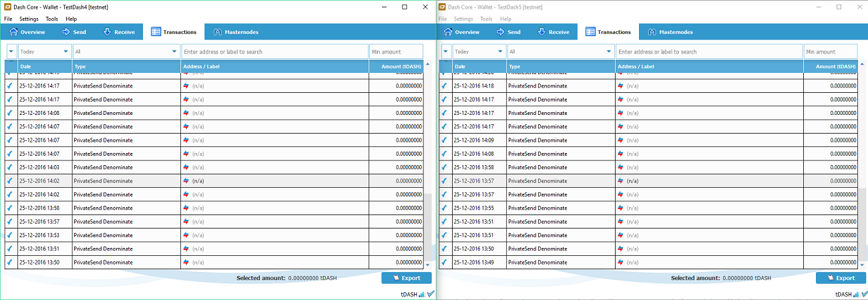868x300 pixels.
Task: Select the 25-12-2016 13:50 transaction in TestDash4
Action: click(214, 263)
